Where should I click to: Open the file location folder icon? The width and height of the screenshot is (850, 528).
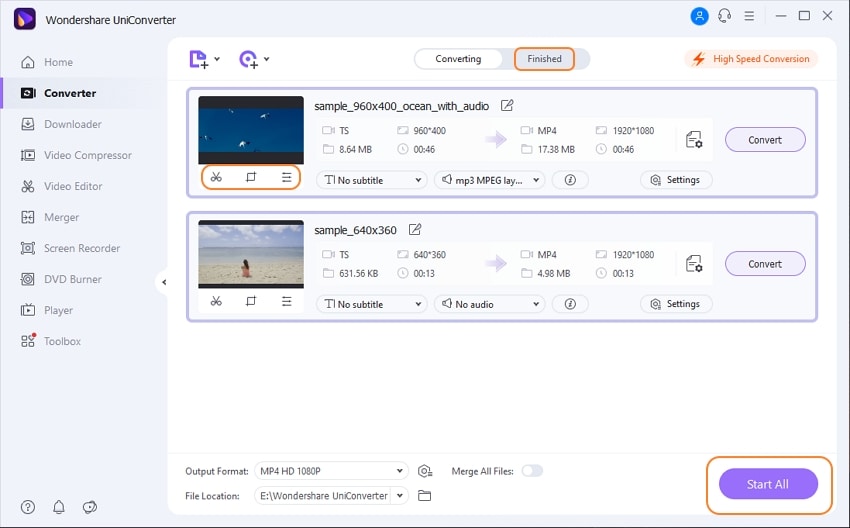point(424,495)
